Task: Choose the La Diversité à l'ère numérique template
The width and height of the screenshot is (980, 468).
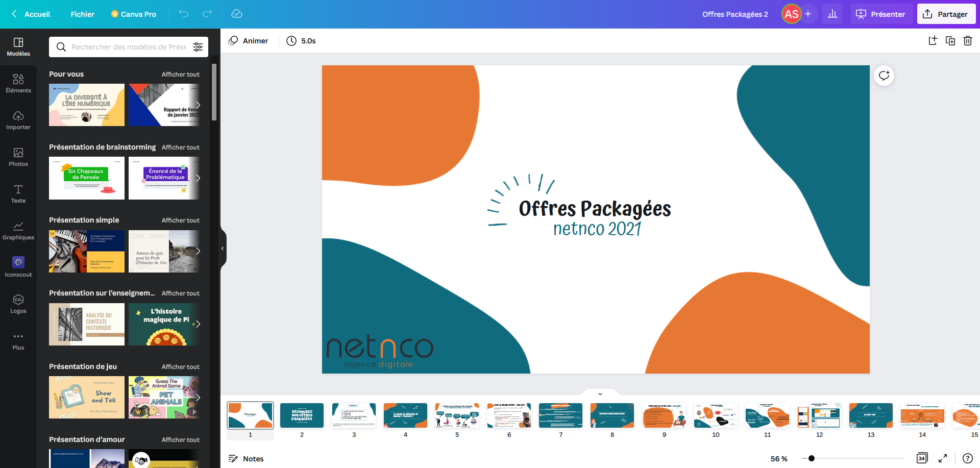Action: (x=87, y=105)
